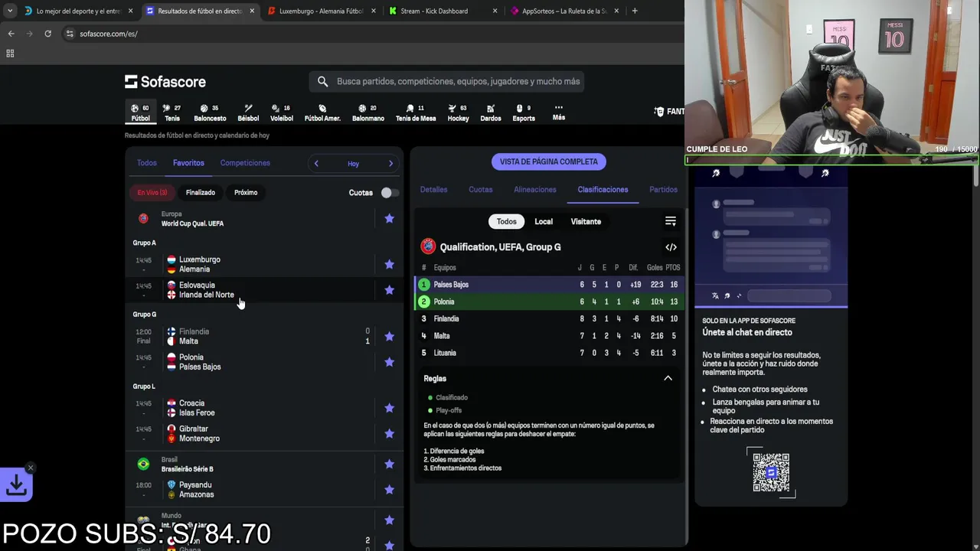Screen dimensions: 980x551
Task: Open the Esports section
Action: [x=524, y=112]
